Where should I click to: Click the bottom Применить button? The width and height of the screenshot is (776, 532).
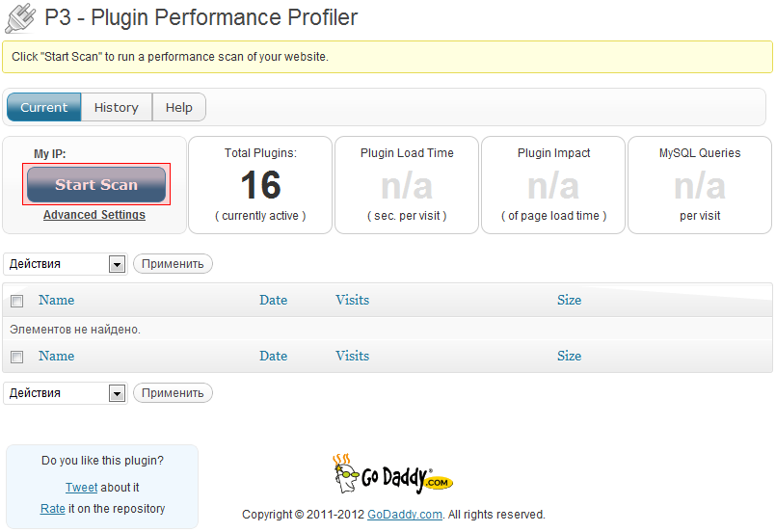click(173, 393)
